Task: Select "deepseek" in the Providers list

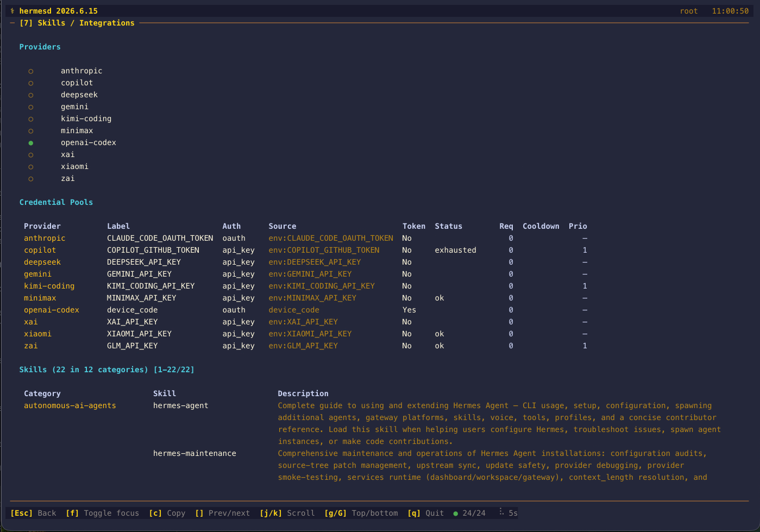Action: (x=79, y=95)
